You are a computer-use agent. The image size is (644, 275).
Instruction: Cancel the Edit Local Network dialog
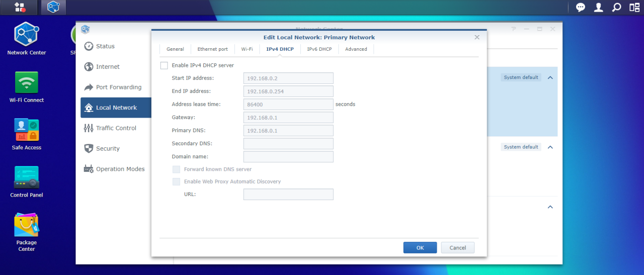point(457,247)
